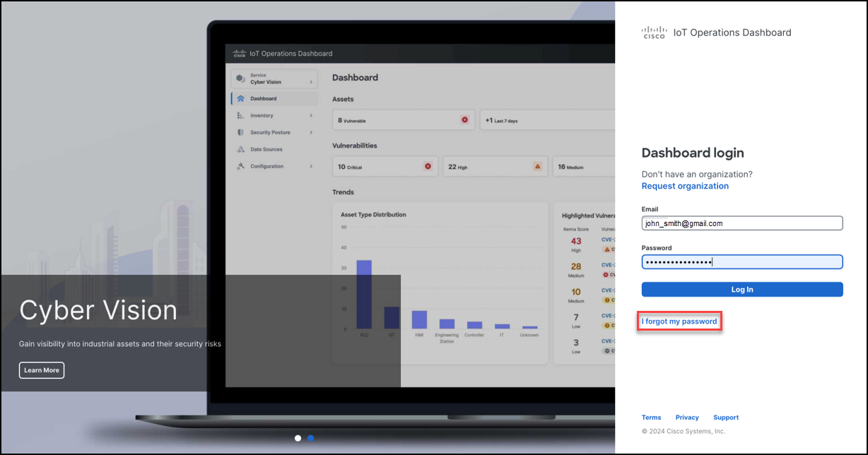Expand the Inventory menu chevron

tap(311, 115)
